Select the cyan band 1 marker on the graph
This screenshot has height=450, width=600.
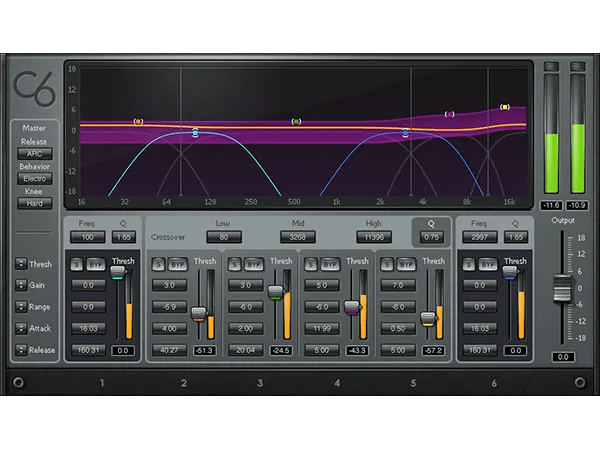coord(195,132)
